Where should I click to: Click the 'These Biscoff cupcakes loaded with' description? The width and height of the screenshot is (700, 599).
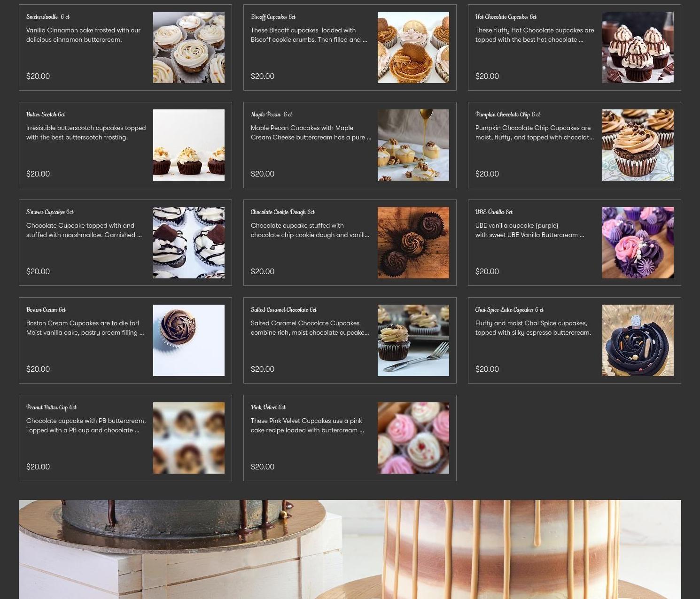pyautogui.click(x=309, y=35)
